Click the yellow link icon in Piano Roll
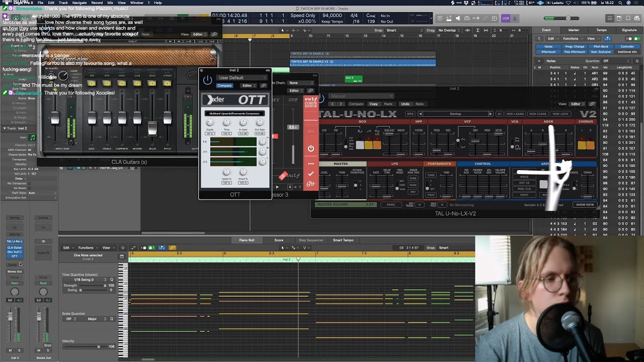644x362 pixels. pyautogui.click(x=173, y=248)
